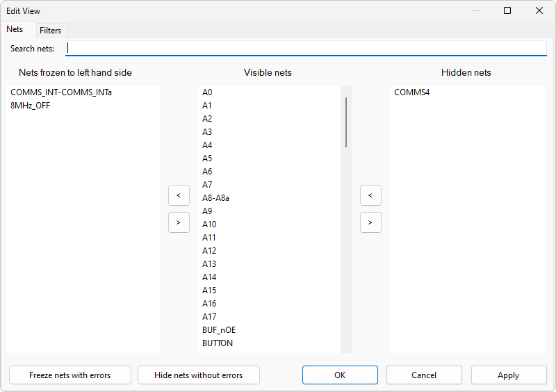Confirm changes with the OK button
This screenshot has height=392, width=556.
[340, 375]
